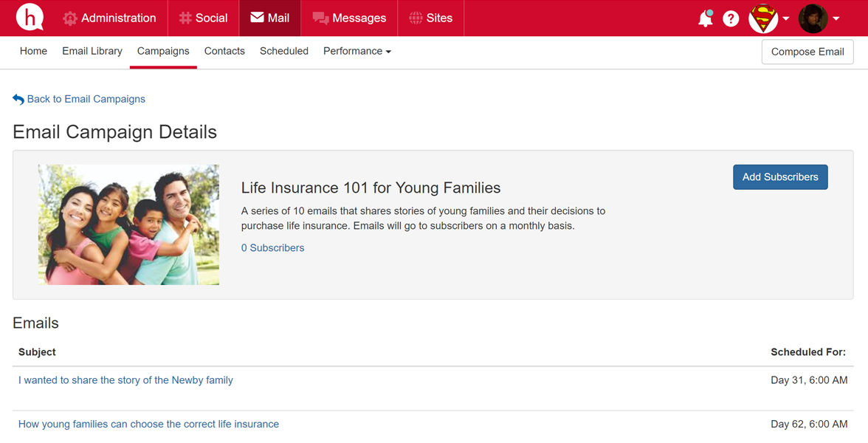
Task: Click the campaign title Life Insurance 101 for Young Families
Action: point(371,188)
